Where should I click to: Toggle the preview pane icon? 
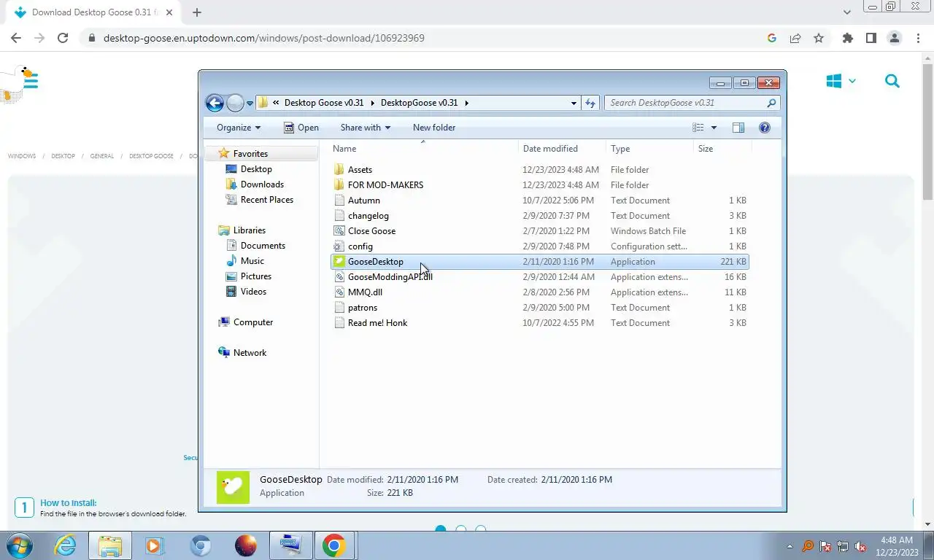(x=738, y=128)
